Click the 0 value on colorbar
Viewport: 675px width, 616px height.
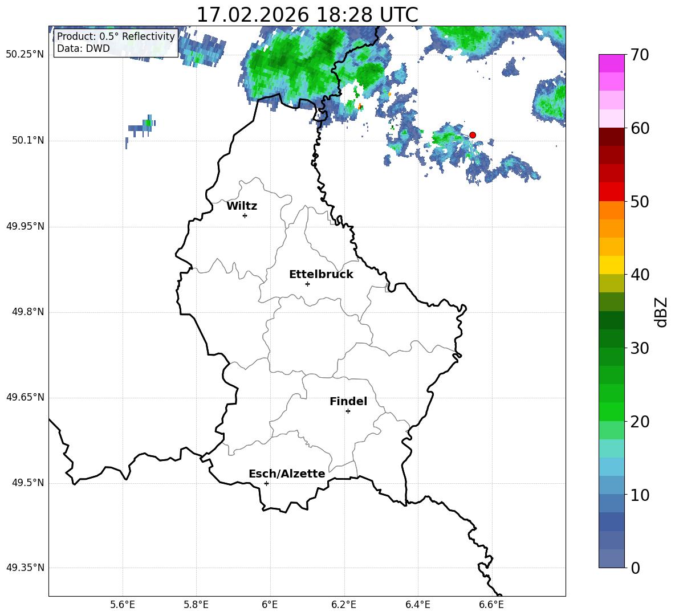(635, 568)
